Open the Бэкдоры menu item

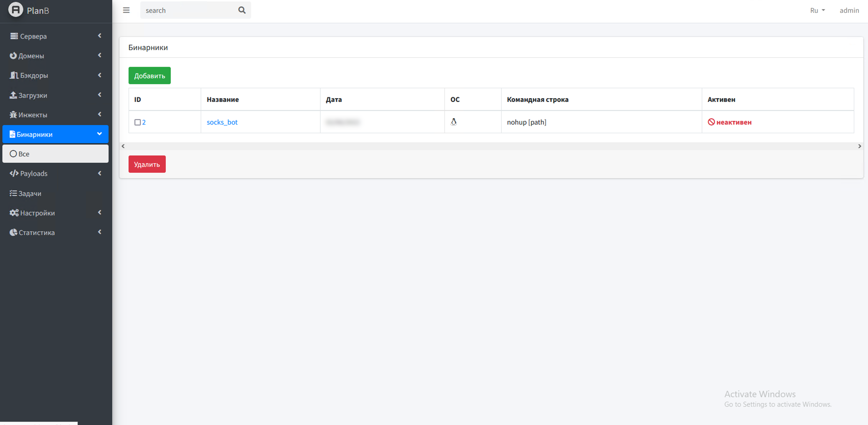point(34,75)
